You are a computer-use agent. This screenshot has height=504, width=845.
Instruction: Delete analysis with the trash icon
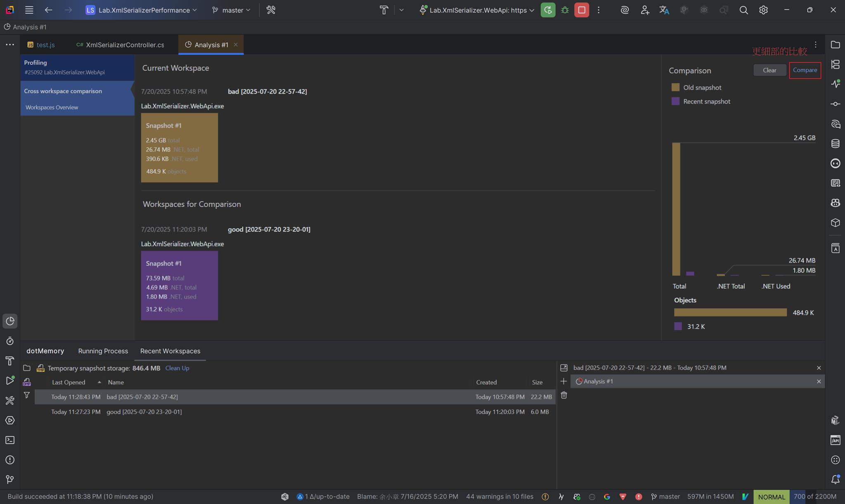click(564, 395)
